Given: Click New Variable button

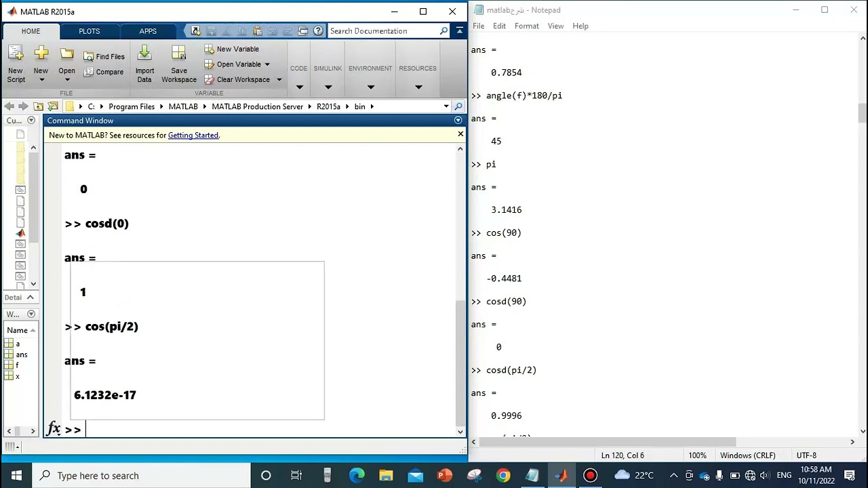Looking at the screenshot, I should point(231,49).
